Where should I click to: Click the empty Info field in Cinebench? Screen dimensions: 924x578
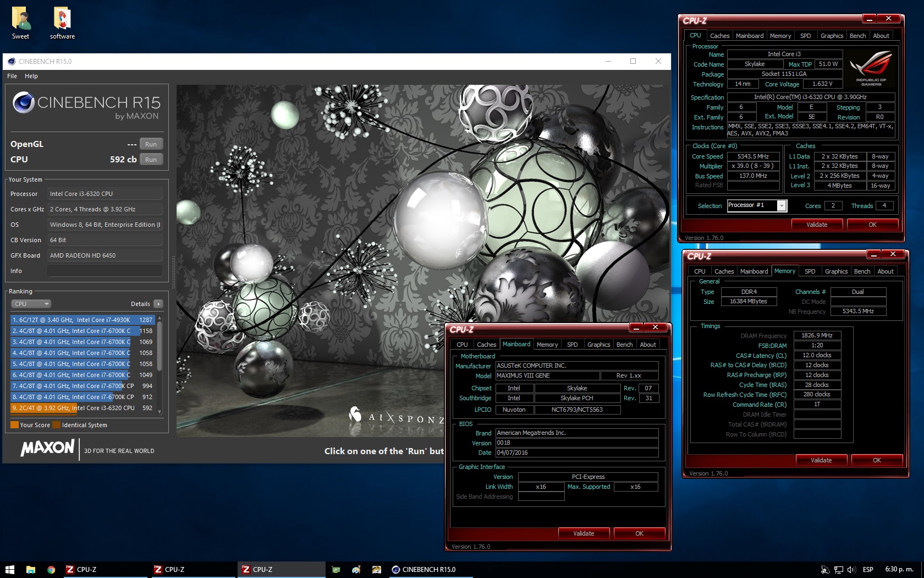(x=105, y=271)
